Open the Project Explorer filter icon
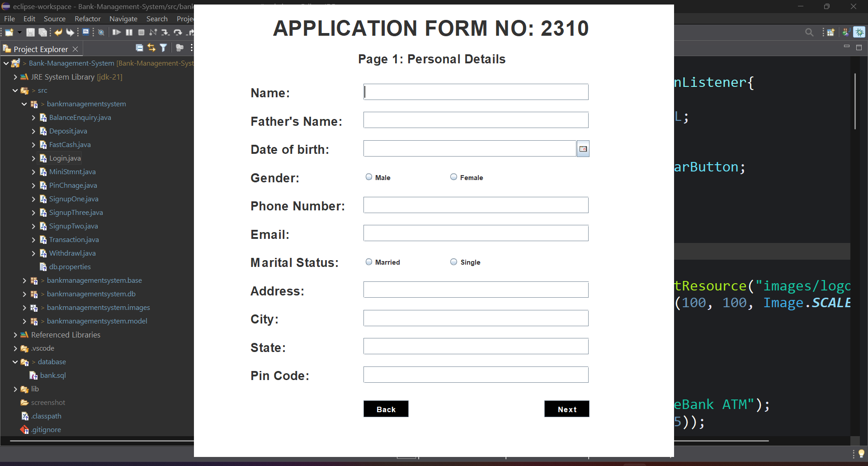Screen dimensions: 868x466 [x=164, y=48]
